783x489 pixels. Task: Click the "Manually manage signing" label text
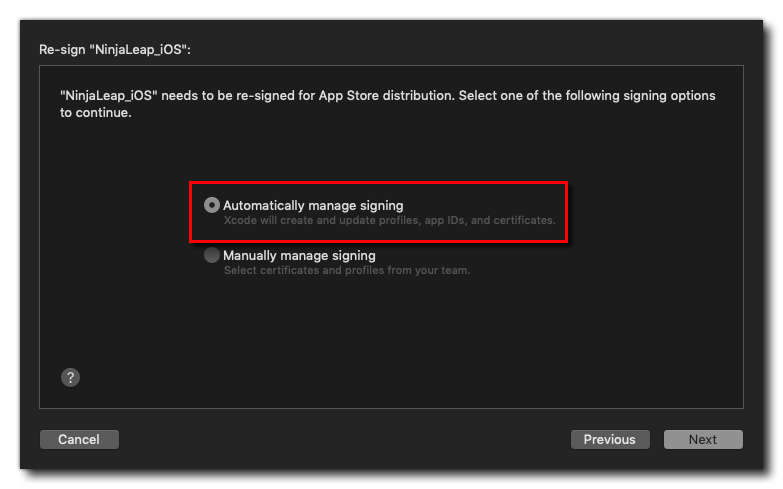[x=299, y=256]
